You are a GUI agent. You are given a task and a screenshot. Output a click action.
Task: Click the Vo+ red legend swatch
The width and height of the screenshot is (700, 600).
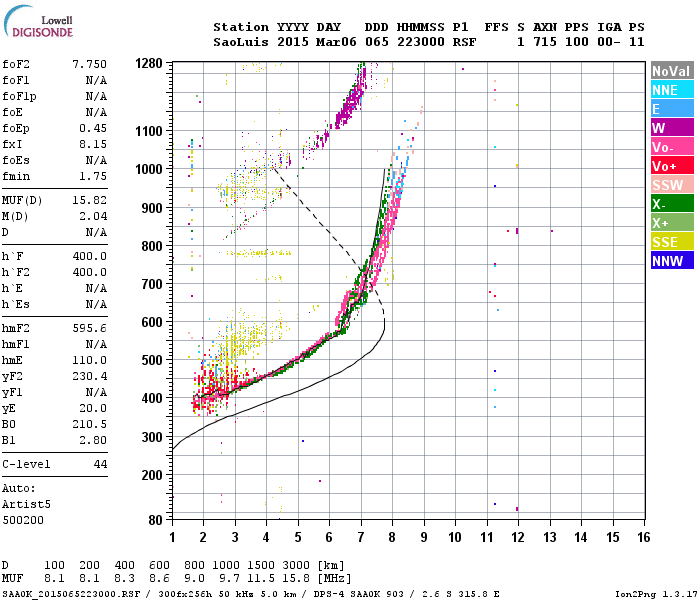(x=672, y=166)
